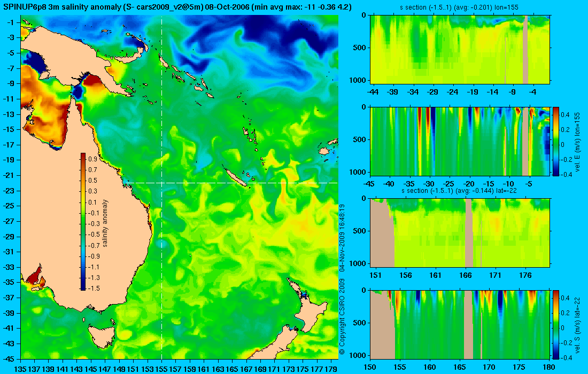
Task: Click the "-1.5" tick on salinity colour bar
Action: [x=94, y=288]
